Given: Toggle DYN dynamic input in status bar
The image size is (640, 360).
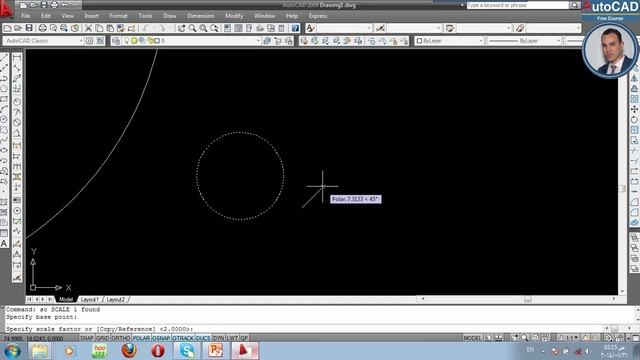Looking at the screenshot, I should 219,338.
